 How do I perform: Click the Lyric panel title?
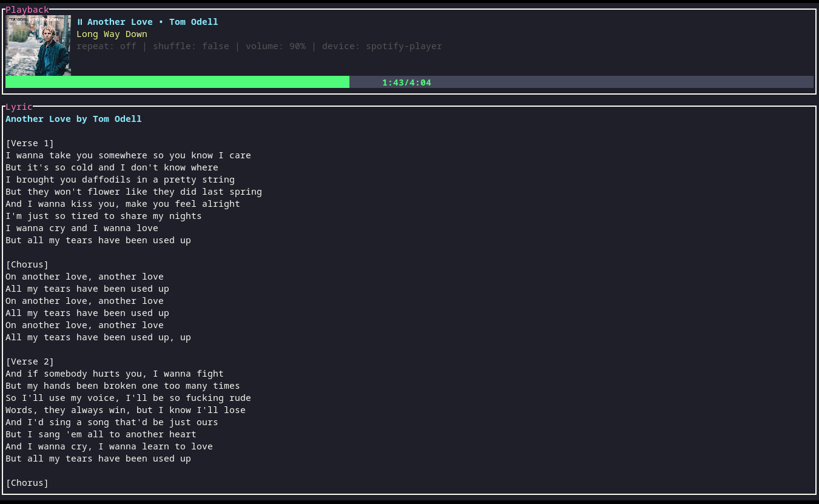(x=19, y=107)
